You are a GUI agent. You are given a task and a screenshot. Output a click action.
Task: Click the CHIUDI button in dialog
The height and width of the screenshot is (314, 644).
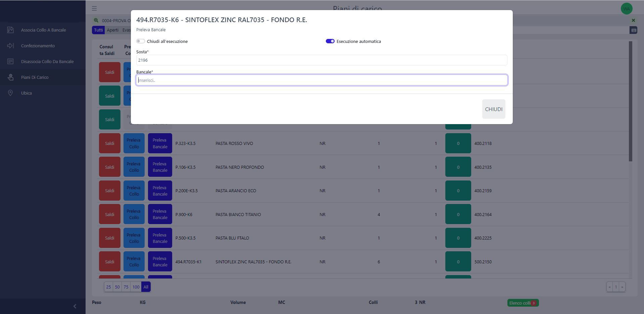[x=494, y=109]
